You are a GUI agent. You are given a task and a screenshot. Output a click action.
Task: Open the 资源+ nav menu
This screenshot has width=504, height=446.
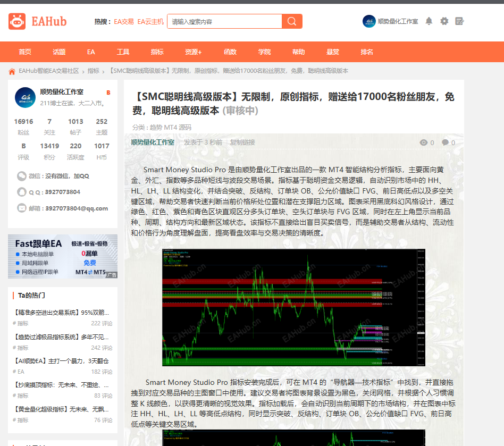193,52
